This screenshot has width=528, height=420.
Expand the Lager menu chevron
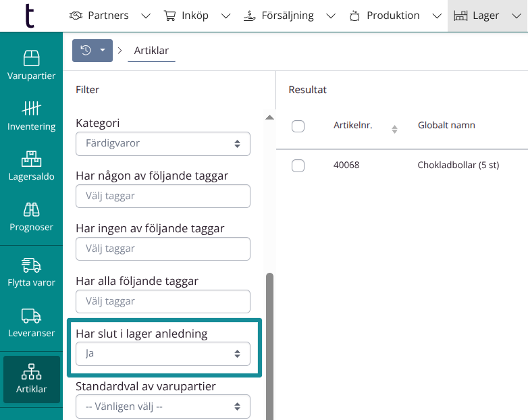point(517,16)
